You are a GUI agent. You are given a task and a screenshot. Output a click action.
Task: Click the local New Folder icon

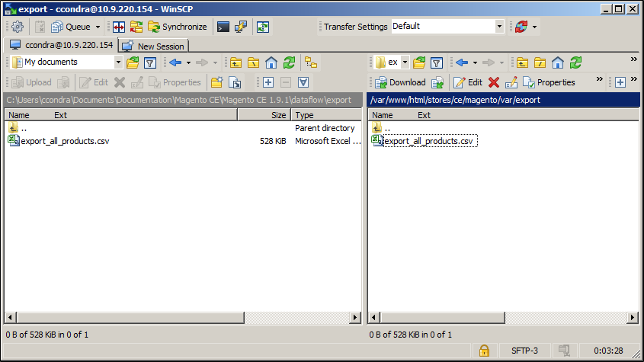tap(217, 82)
